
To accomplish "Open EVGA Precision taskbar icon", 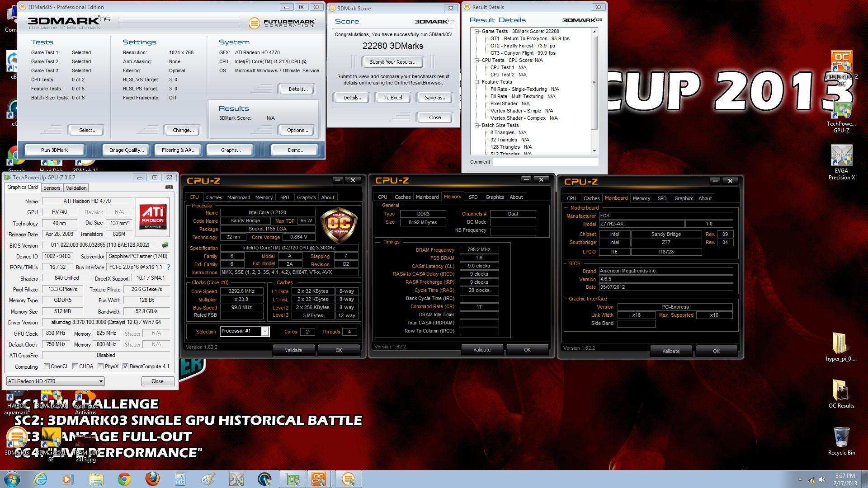I will [x=236, y=479].
